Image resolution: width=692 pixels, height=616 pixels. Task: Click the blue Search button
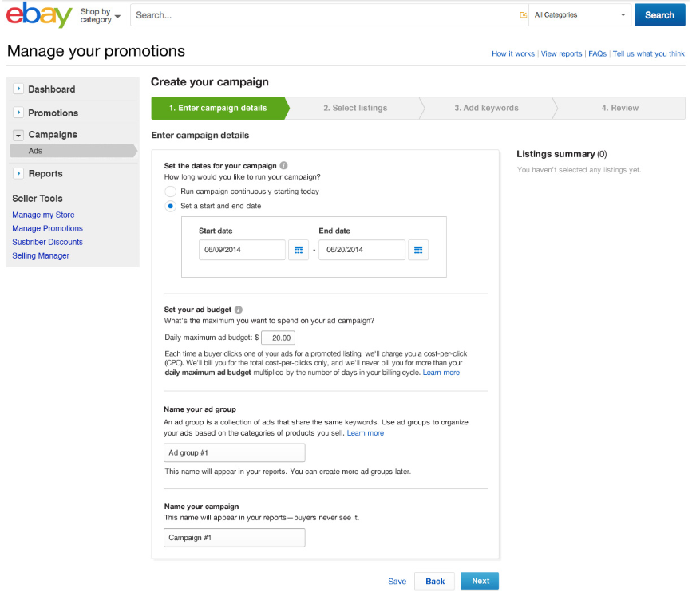coord(659,15)
